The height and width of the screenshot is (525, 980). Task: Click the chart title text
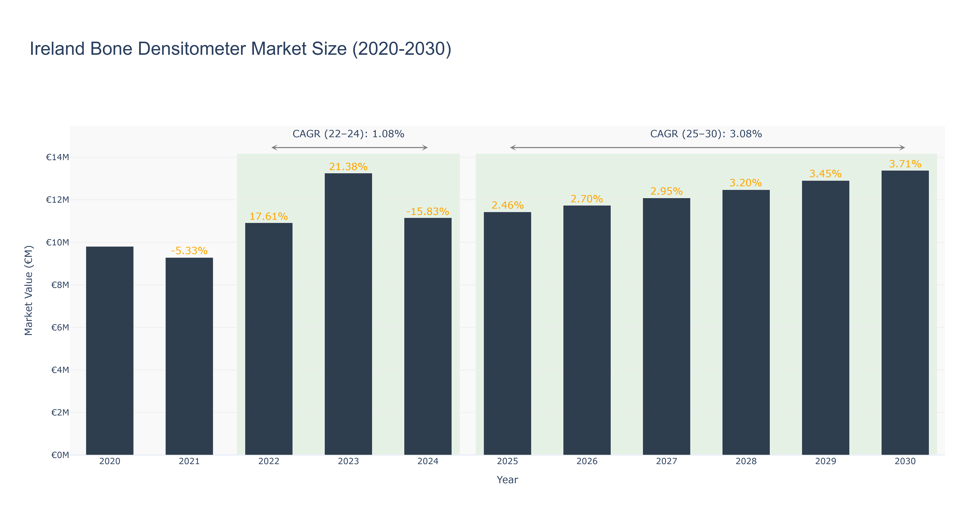point(240,49)
